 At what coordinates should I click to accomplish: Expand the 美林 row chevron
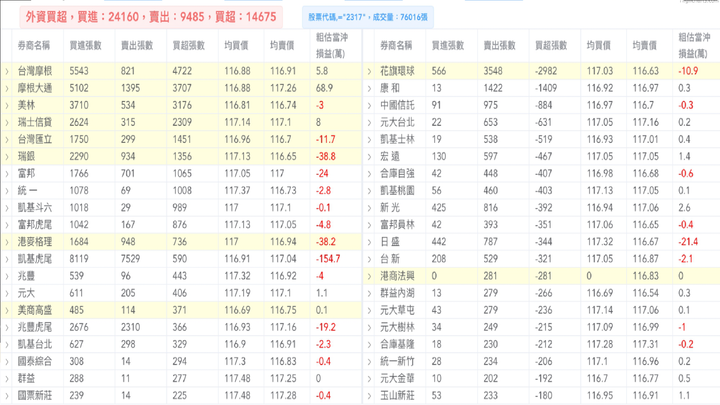7,105
